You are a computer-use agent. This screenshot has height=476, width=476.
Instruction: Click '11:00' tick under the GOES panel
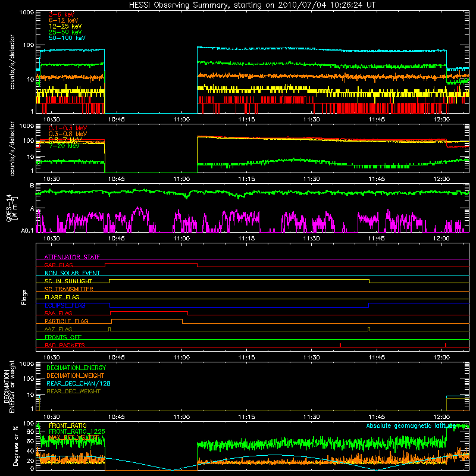(181, 239)
